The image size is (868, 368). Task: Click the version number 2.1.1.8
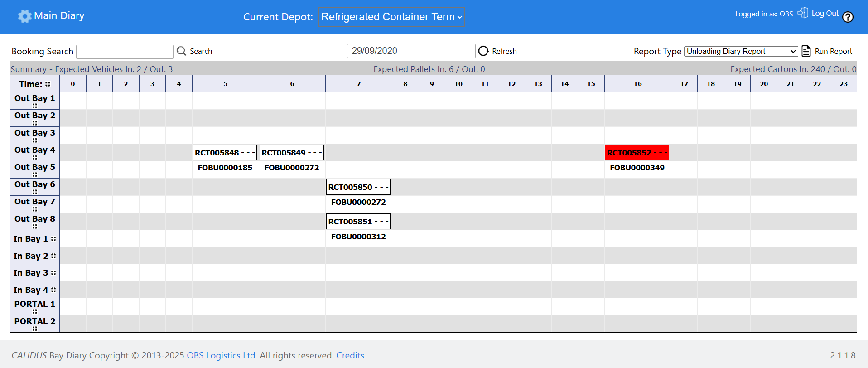[x=843, y=355]
